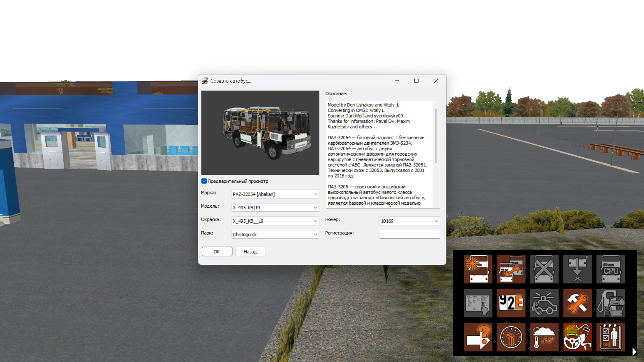Click the emergency car phone icon
644x362 pixels.
click(544, 303)
